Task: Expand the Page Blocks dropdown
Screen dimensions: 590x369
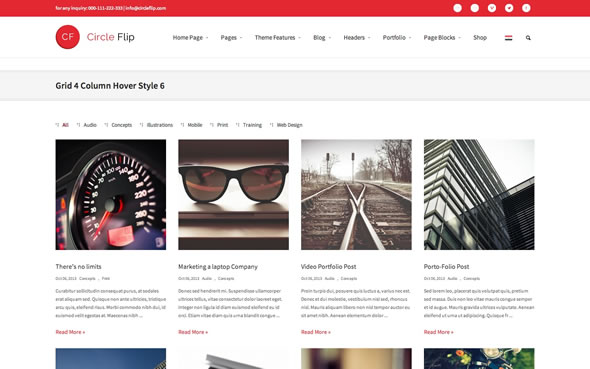Action: click(x=442, y=38)
